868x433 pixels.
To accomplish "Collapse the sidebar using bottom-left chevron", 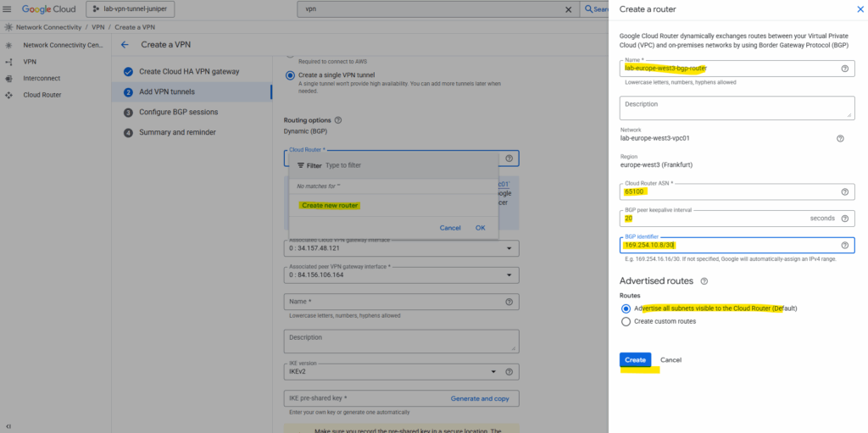I will 8,426.
